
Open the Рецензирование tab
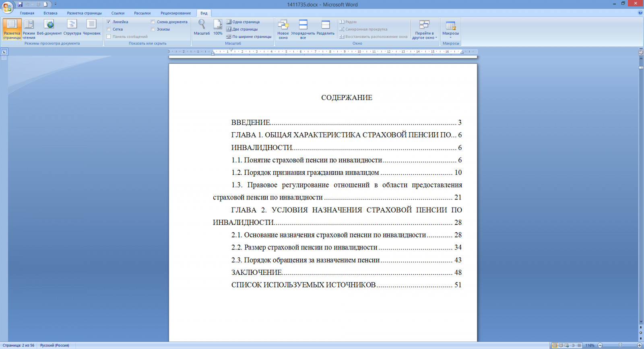tap(175, 13)
